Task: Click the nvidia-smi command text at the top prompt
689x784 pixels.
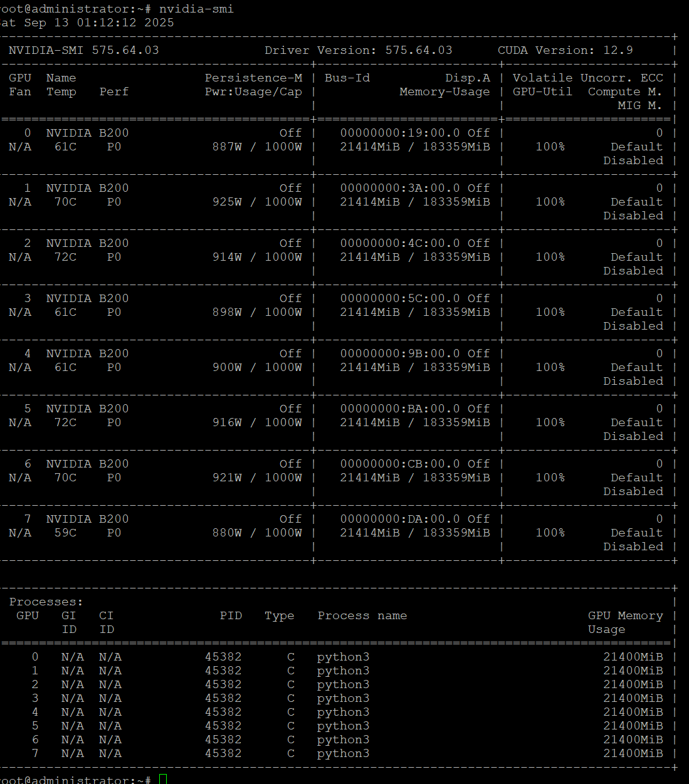Action: 196,9
